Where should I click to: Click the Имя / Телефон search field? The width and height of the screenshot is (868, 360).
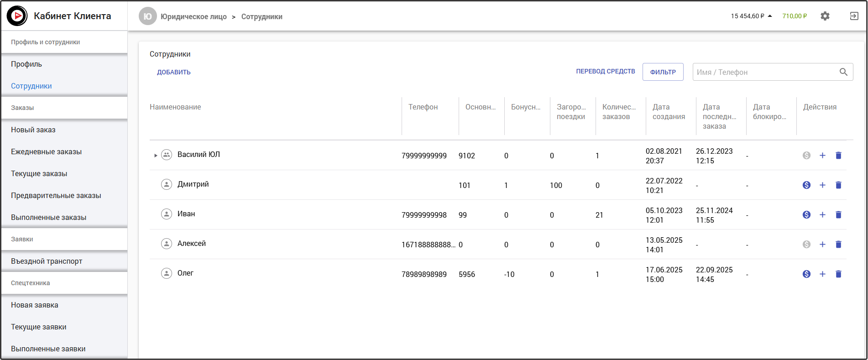(x=764, y=72)
